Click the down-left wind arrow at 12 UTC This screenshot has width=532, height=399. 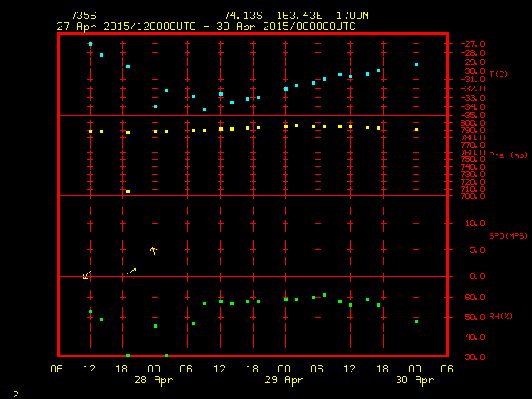(87, 275)
